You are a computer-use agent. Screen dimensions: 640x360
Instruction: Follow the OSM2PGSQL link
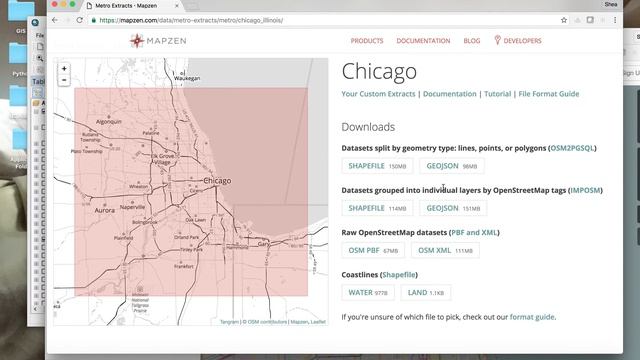pyautogui.click(x=572, y=148)
